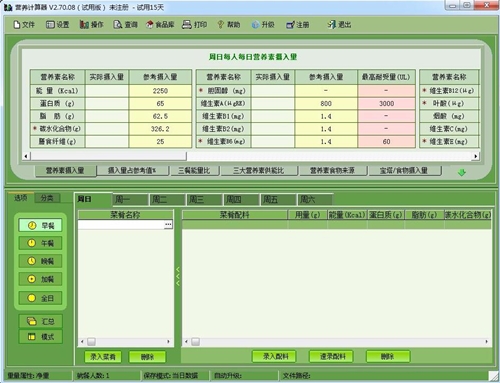This screenshot has width=500, height=383.
Task: Switch to the 分类 category tab
Action: click(x=47, y=198)
